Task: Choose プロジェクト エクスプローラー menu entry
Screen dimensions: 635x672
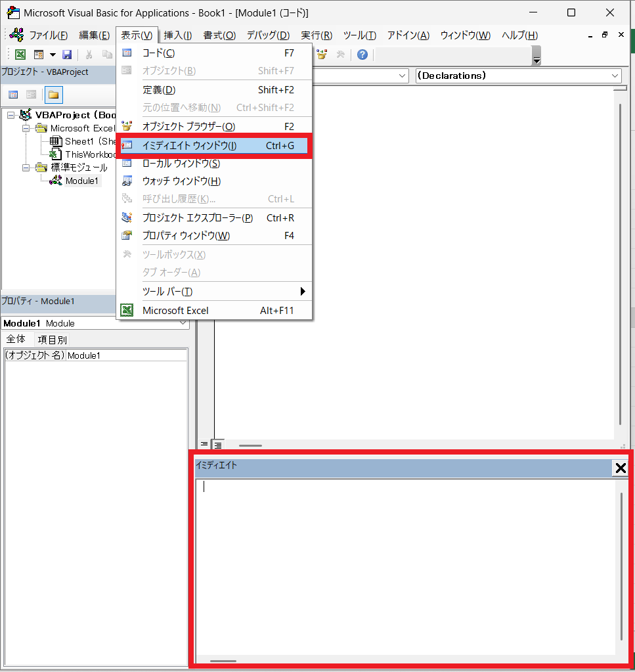Action: click(214, 217)
